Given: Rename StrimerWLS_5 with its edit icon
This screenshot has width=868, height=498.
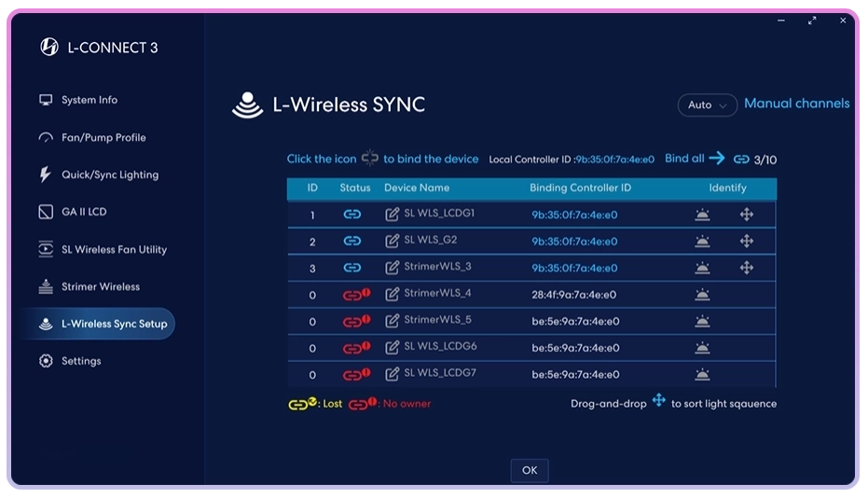Looking at the screenshot, I should click(392, 321).
